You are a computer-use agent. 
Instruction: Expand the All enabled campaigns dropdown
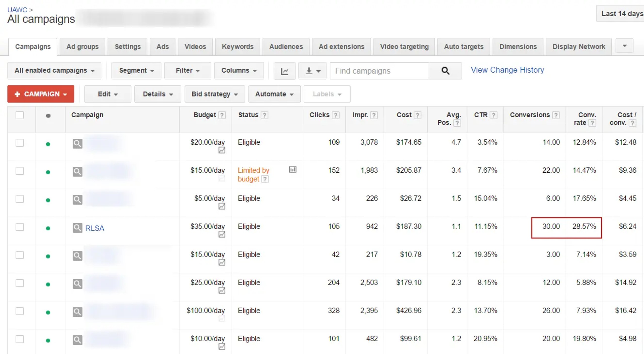pos(54,71)
